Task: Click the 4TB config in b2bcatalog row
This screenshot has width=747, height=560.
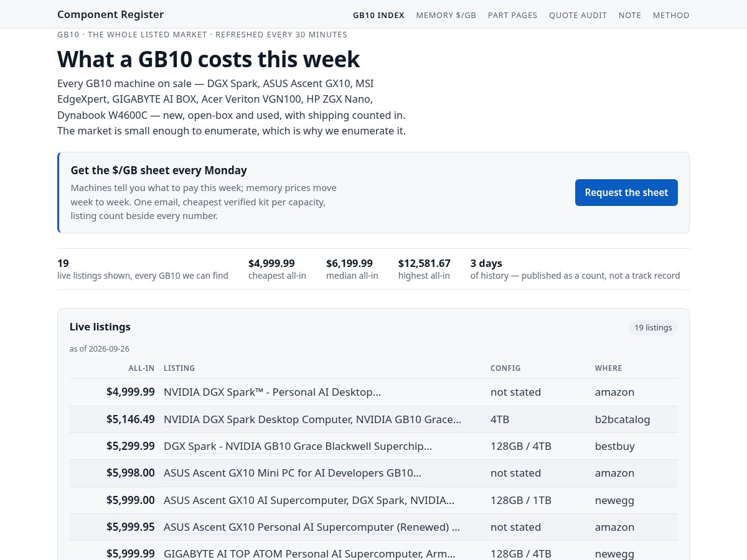Action: [500, 419]
